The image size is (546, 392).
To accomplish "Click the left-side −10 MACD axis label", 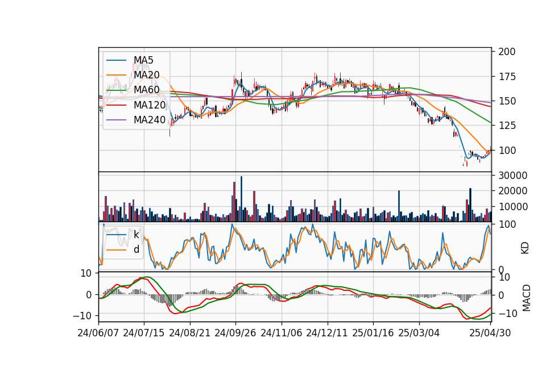I will tap(82, 316).
